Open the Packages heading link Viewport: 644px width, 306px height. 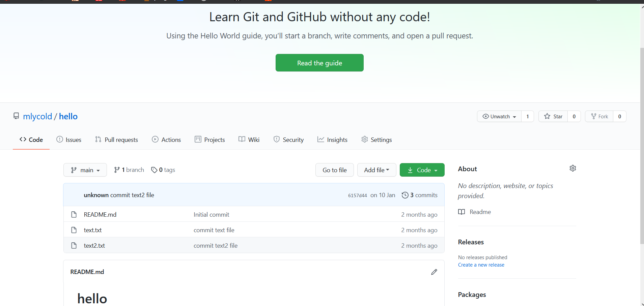472,295
